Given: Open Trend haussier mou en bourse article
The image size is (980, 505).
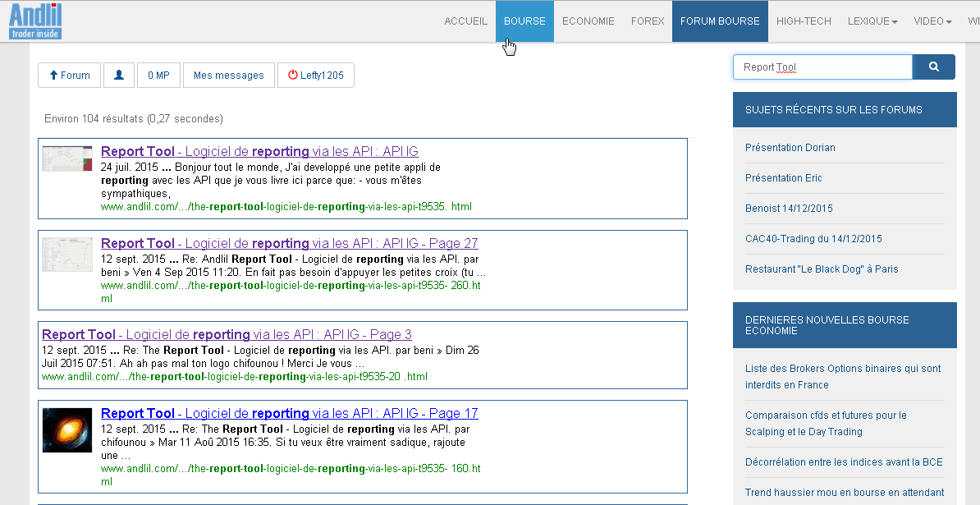Looking at the screenshot, I should [845, 493].
